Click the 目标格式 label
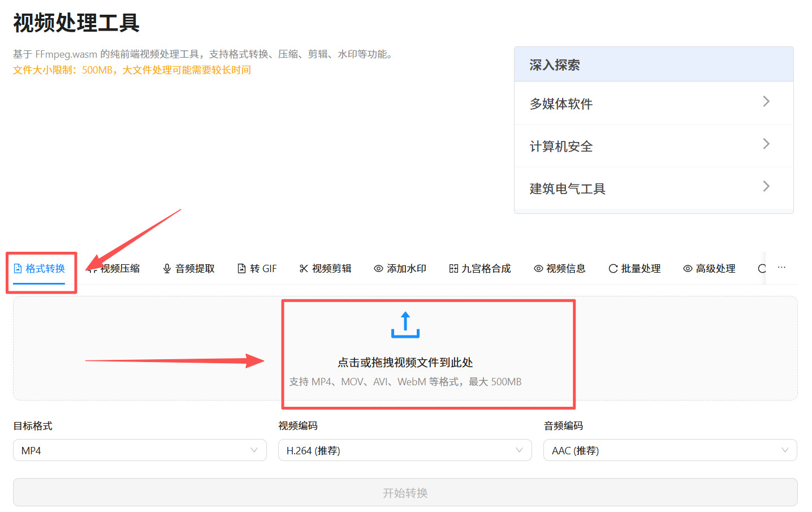The width and height of the screenshot is (812, 512). point(33,425)
